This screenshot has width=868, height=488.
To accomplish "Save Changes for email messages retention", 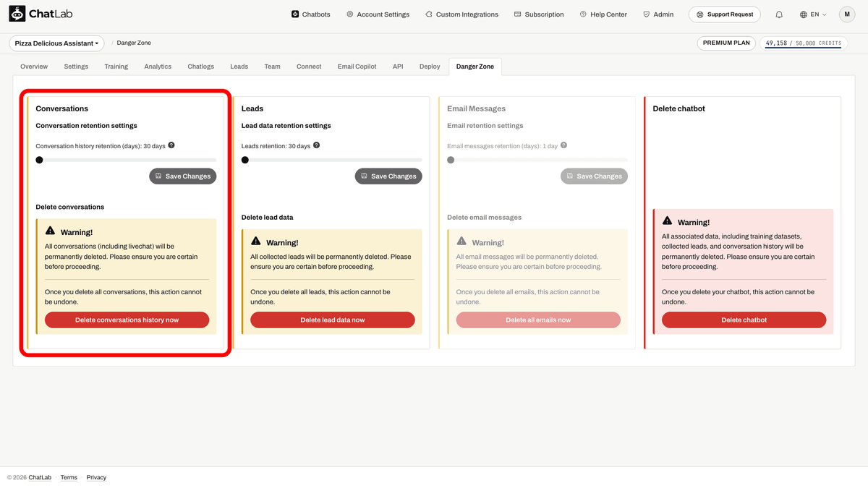I will 594,176.
